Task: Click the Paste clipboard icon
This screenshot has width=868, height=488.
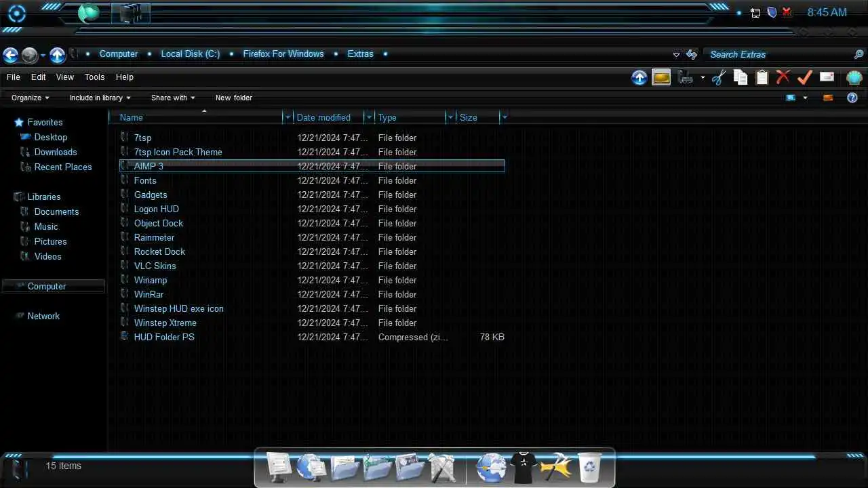Action: pos(762,78)
